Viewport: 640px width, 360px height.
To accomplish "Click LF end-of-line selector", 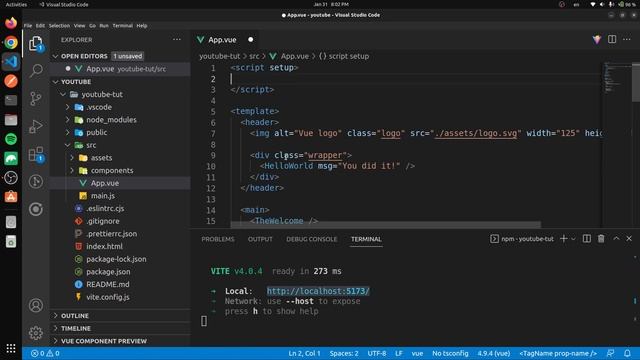I will pyautogui.click(x=399, y=353).
